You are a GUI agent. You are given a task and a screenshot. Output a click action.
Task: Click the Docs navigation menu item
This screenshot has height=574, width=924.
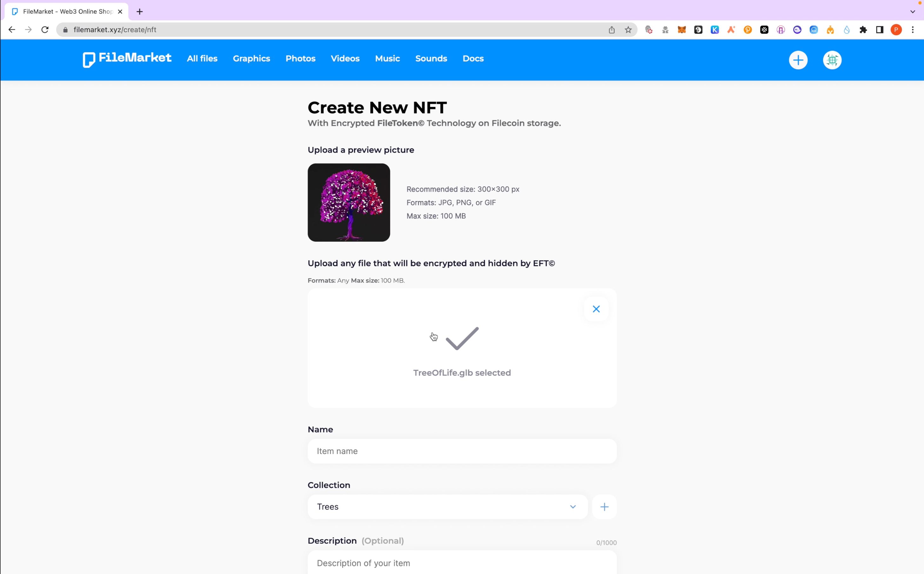(473, 58)
